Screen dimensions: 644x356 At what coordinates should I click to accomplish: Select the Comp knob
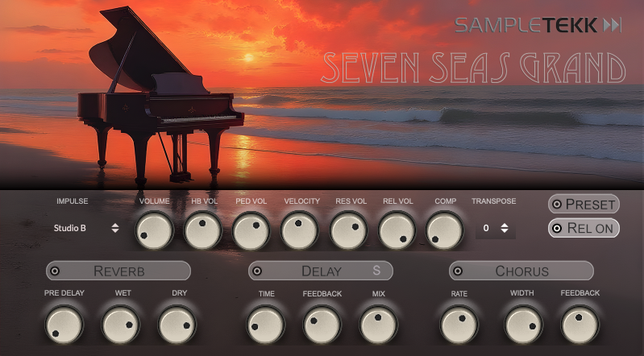(x=444, y=231)
